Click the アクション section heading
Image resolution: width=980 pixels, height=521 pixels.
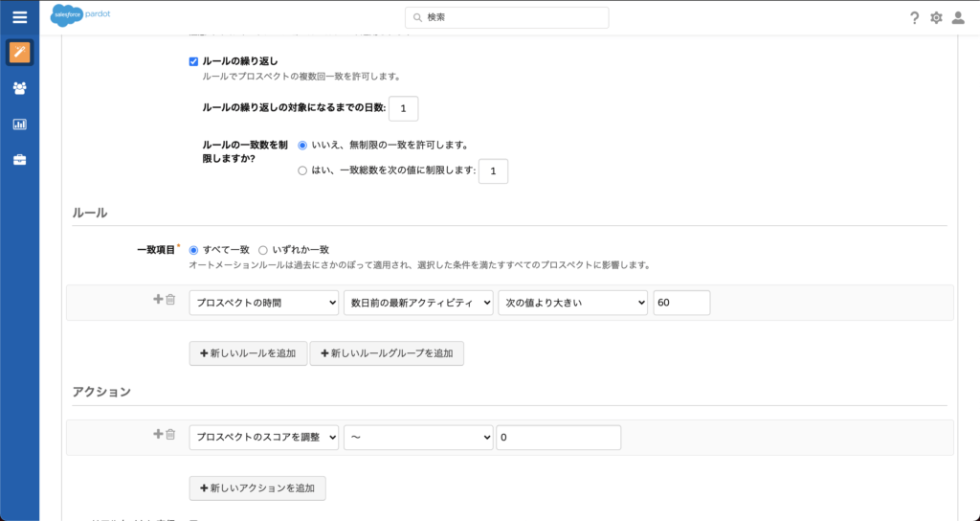click(101, 392)
